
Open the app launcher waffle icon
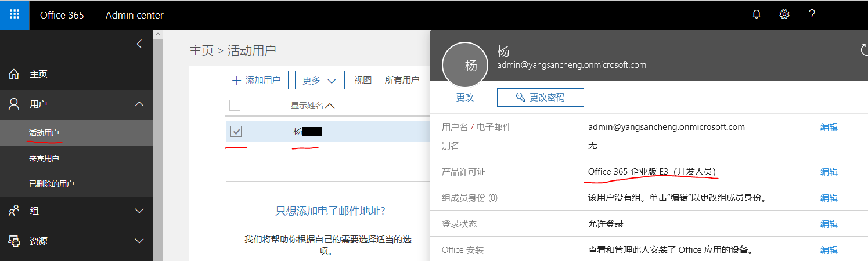[15, 14]
